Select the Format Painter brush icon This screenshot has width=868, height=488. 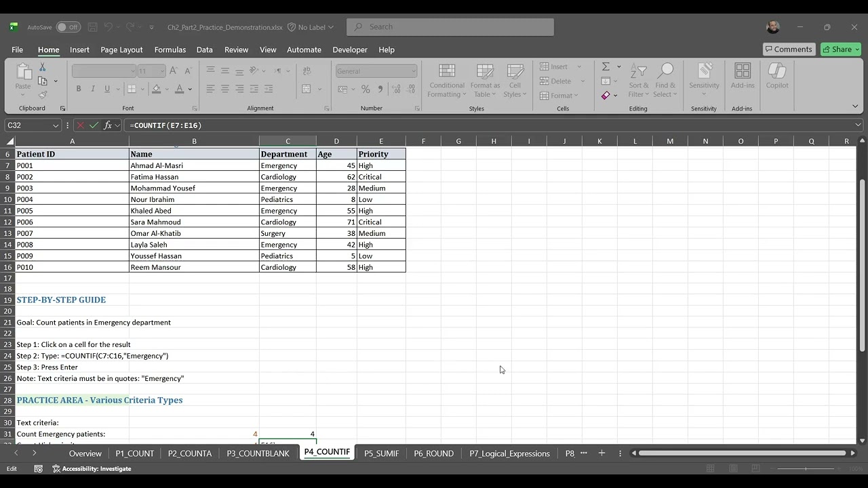tap(42, 94)
